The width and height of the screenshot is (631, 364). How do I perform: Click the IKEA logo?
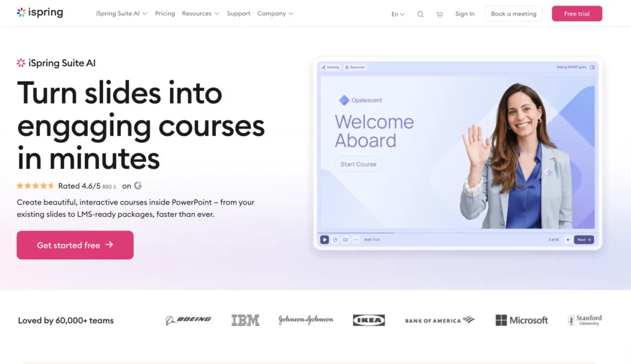[x=368, y=320]
